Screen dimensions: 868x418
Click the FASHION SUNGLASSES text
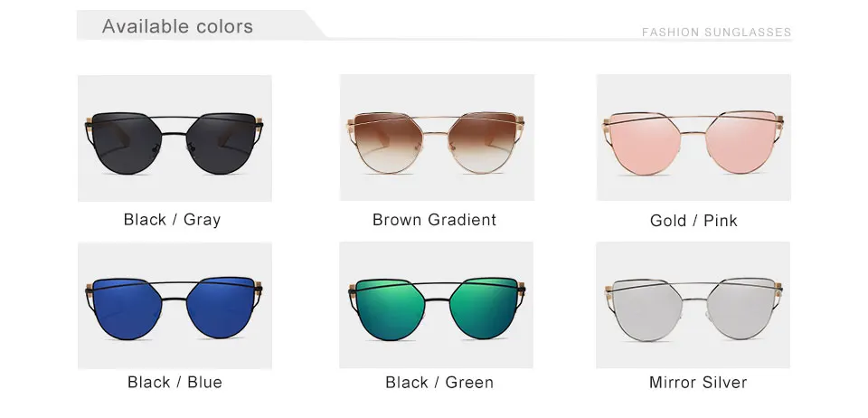(716, 32)
